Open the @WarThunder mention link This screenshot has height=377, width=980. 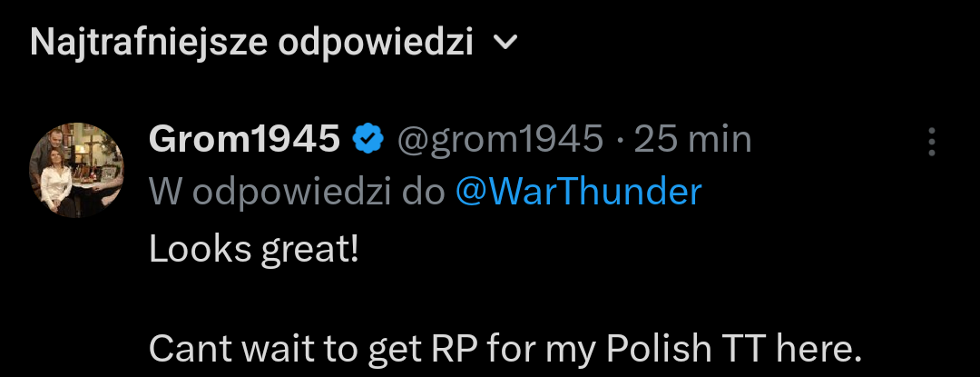click(x=578, y=192)
